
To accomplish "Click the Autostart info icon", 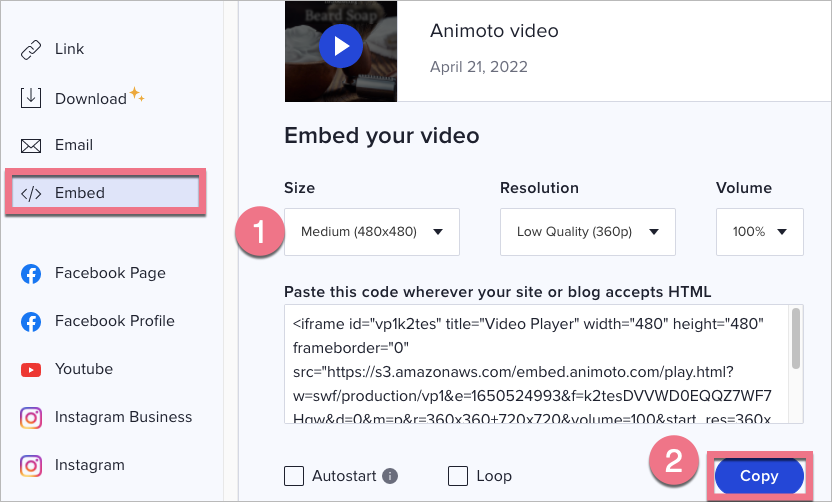I will tap(391, 476).
